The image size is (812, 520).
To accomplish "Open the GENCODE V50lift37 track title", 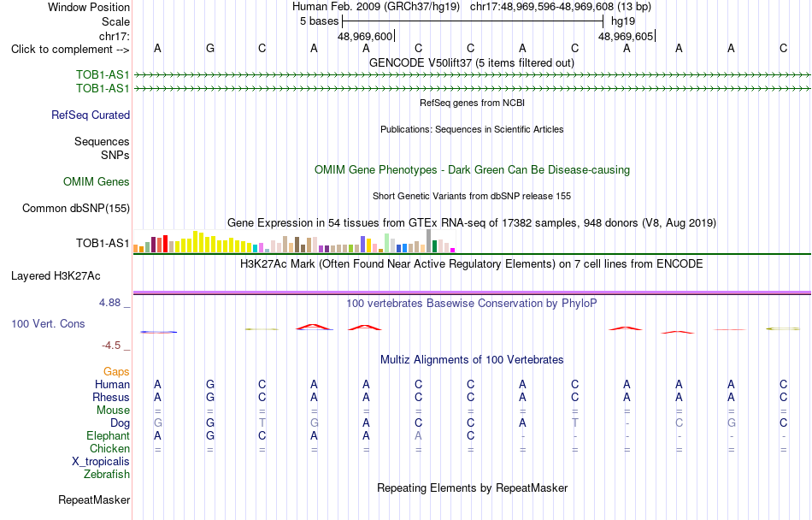I will pos(472,62).
